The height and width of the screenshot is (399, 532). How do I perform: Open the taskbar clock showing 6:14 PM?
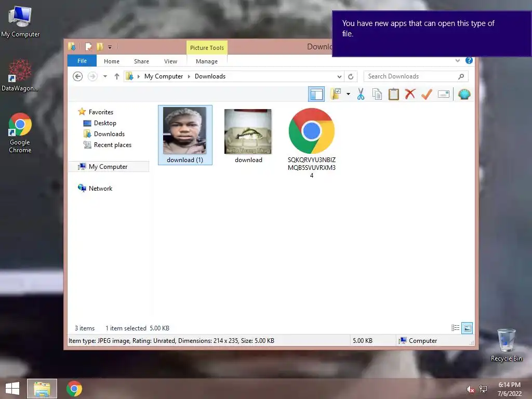[509, 389]
